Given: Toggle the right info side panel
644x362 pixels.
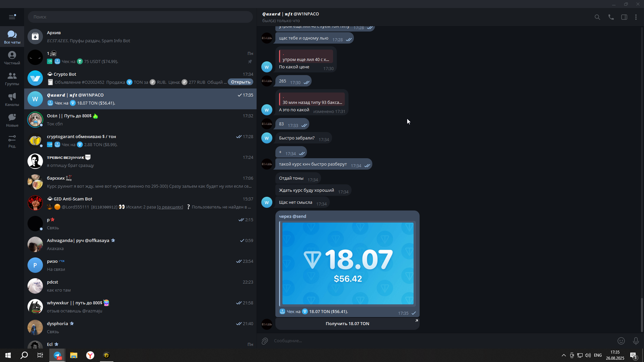Looking at the screenshot, I should [x=624, y=17].
